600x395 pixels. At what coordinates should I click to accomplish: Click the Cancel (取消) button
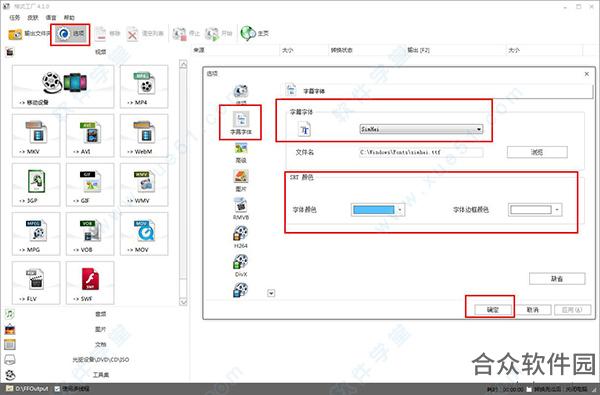[x=533, y=310]
